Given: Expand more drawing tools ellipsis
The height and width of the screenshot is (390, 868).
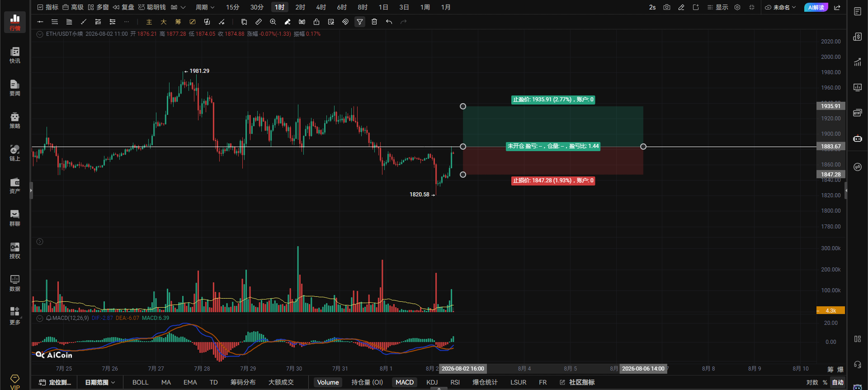Looking at the screenshot, I should tap(127, 22).
